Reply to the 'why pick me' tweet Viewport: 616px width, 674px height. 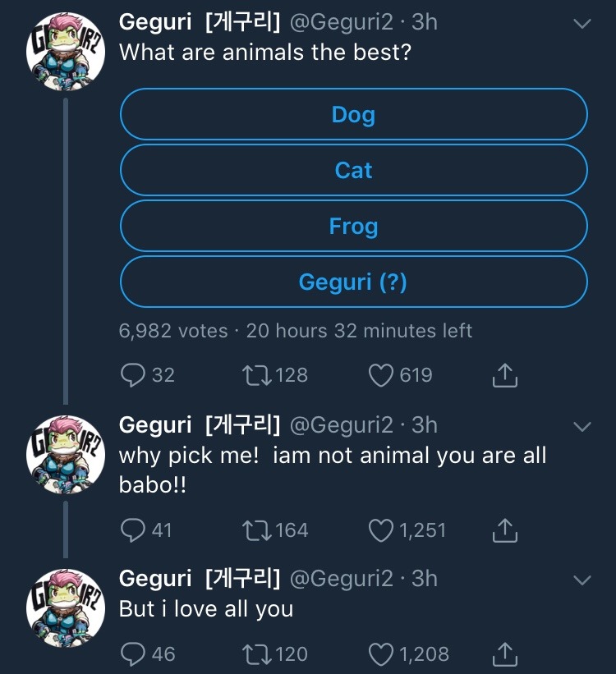click(x=134, y=530)
